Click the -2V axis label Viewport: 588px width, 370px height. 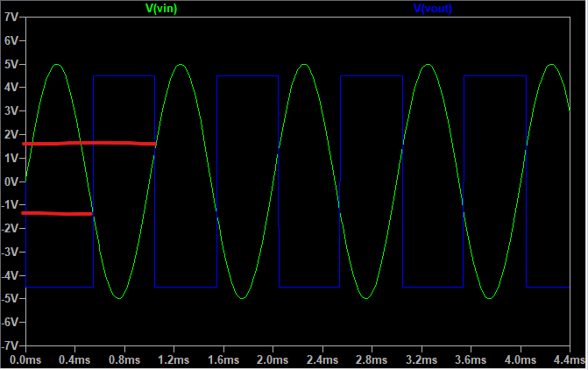(x=10, y=229)
